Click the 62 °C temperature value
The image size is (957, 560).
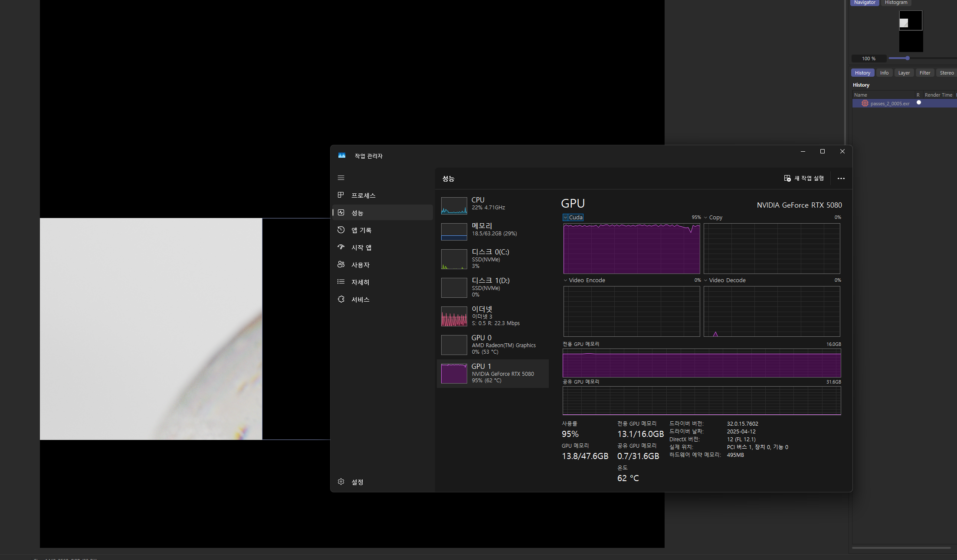tap(628, 478)
